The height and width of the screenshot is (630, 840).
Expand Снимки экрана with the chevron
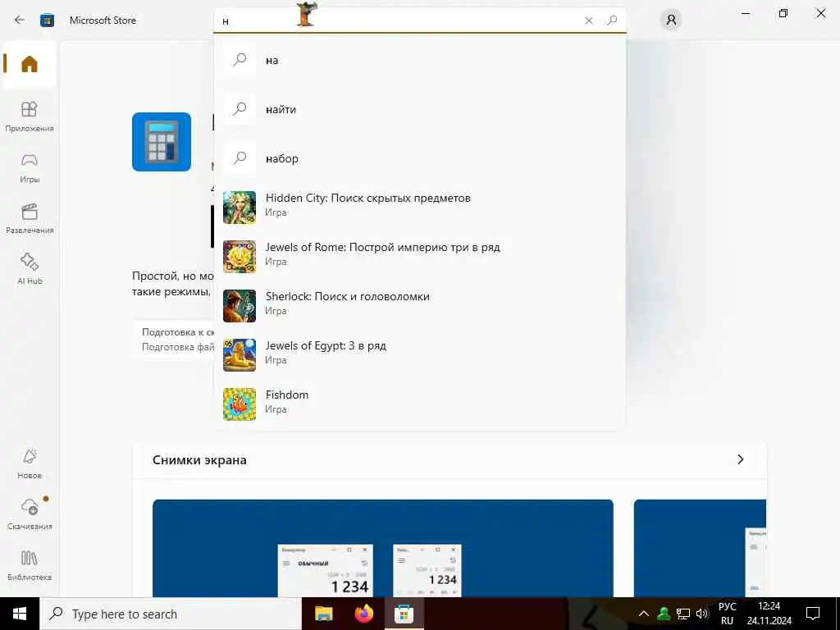click(741, 459)
